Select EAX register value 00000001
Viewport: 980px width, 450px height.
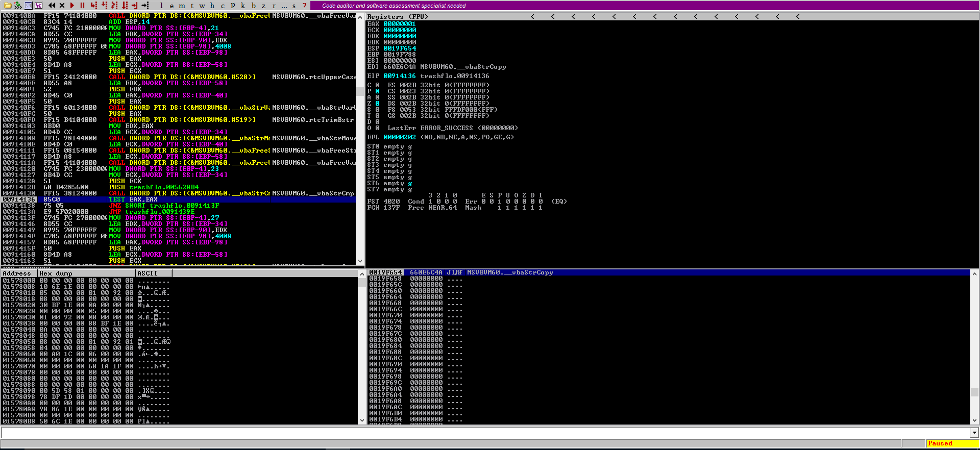click(x=400, y=24)
